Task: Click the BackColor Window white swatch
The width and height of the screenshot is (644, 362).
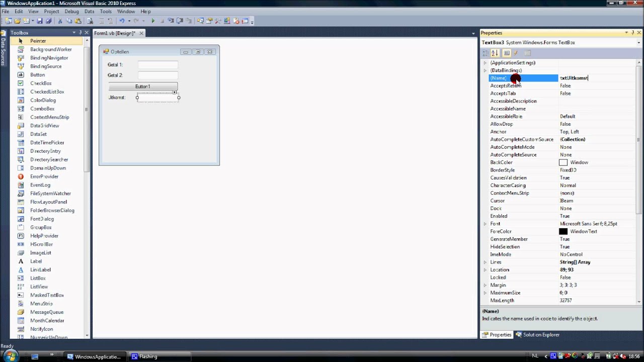Action: [x=563, y=162]
